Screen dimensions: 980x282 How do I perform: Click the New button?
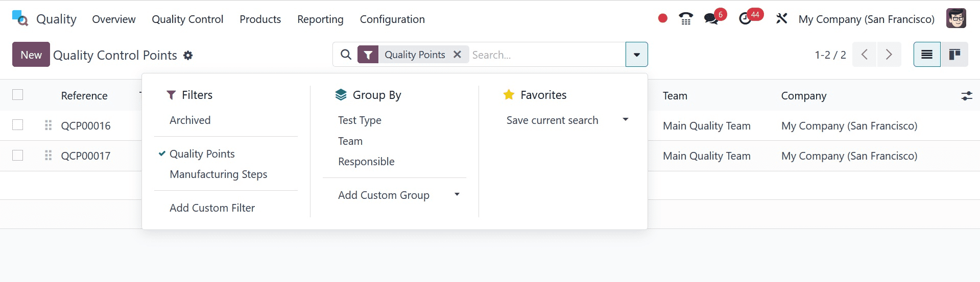click(x=31, y=55)
